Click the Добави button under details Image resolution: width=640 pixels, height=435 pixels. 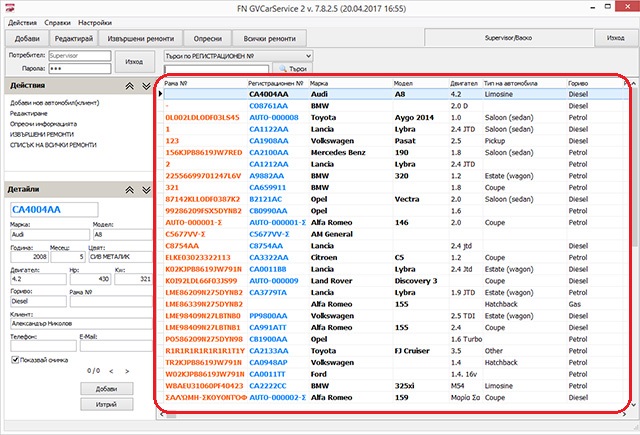click(x=107, y=388)
